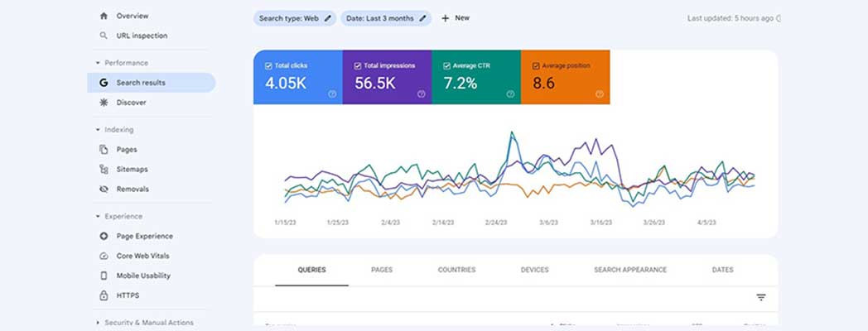Uncheck the Total clicks checkbox
Screen dimensions: 868x331
(x=268, y=65)
